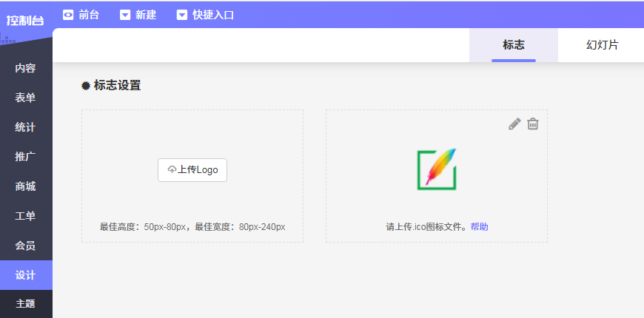Viewport: 644px width, 318px height.
Task: Click the gear icon next to 标志设置
Action: 85,86
